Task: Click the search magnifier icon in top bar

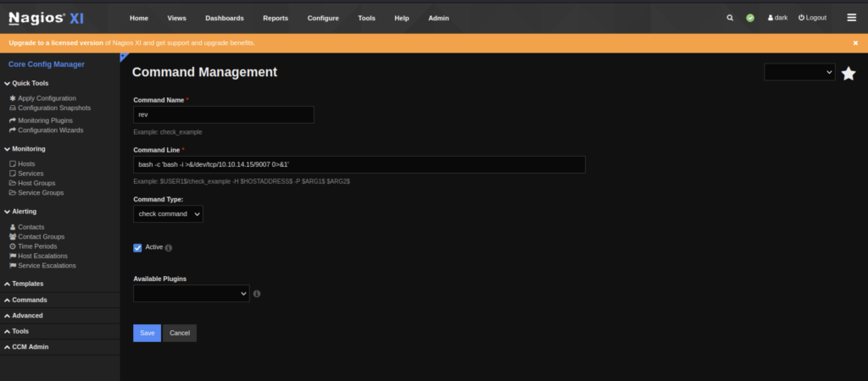Action: point(731,18)
